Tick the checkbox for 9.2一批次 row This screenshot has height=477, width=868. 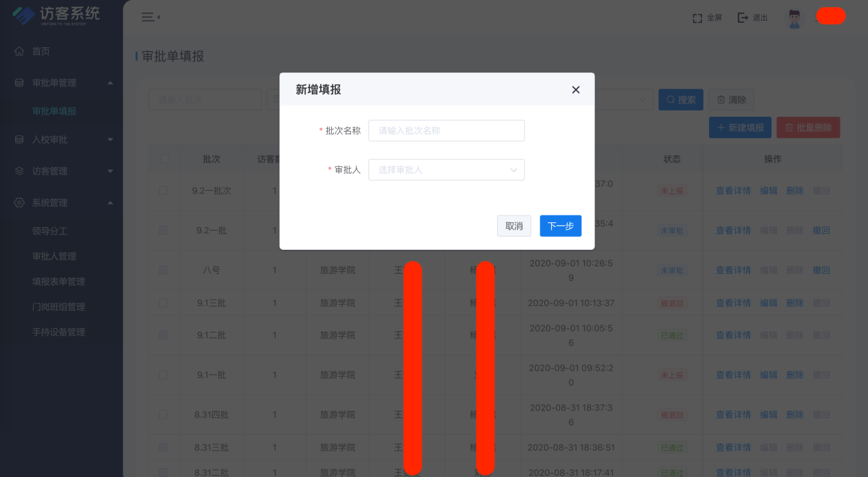[x=164, y=191]
